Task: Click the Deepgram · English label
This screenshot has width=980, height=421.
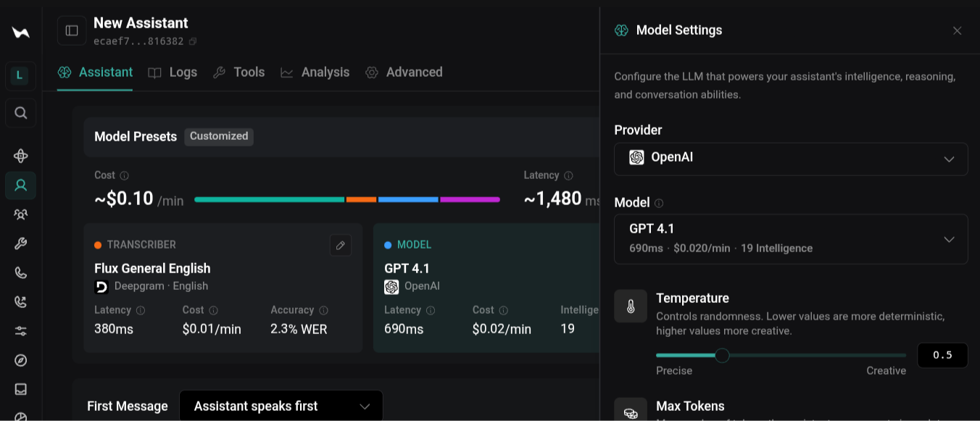Action: click(161, 286)
